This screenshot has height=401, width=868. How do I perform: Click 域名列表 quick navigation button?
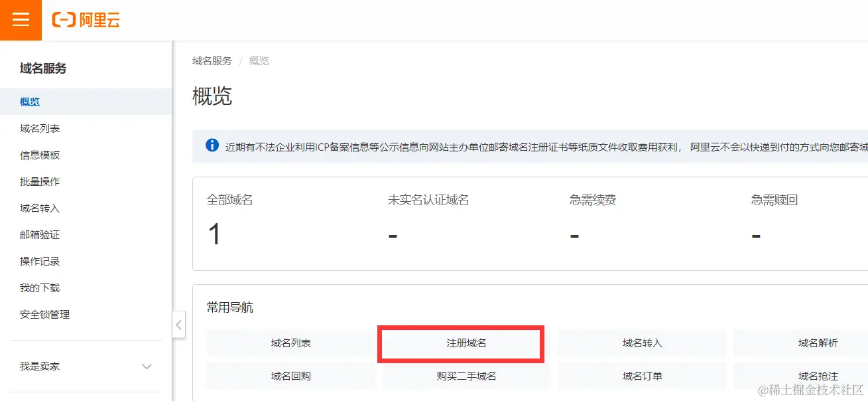tap(290, 343)
